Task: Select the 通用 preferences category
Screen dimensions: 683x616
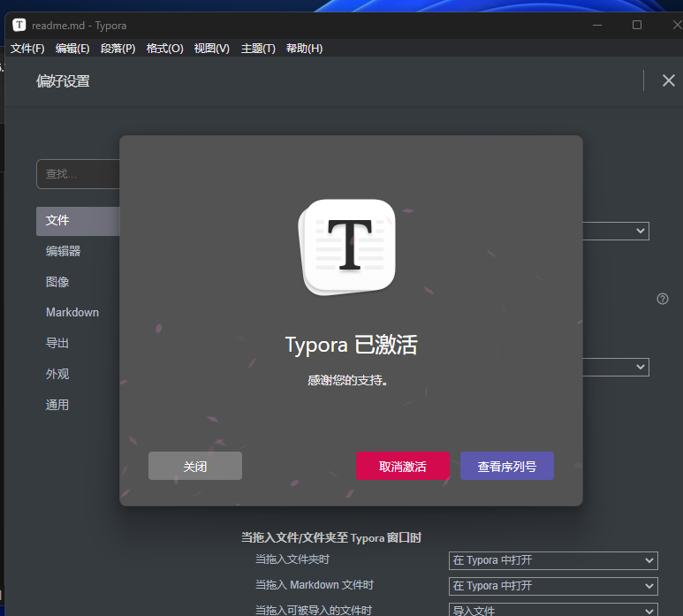Action: (57, 405)
